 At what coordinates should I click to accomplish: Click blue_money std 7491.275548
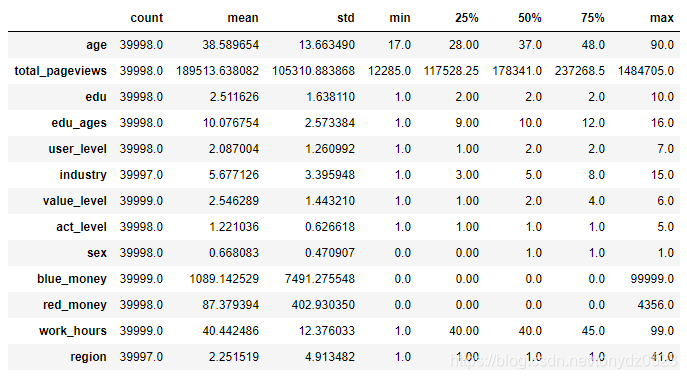[320, 279]
